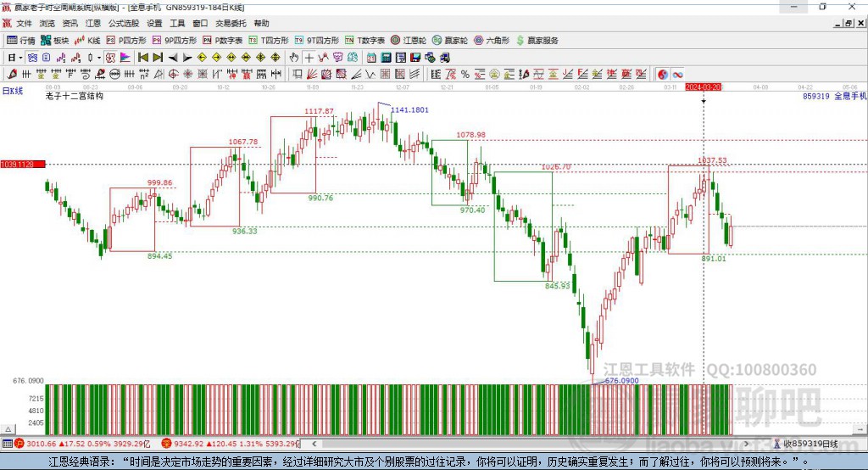Click the blue infinity loop icon
The height and width of the screenshot is (470, 868).
click(x=677, y=75)
